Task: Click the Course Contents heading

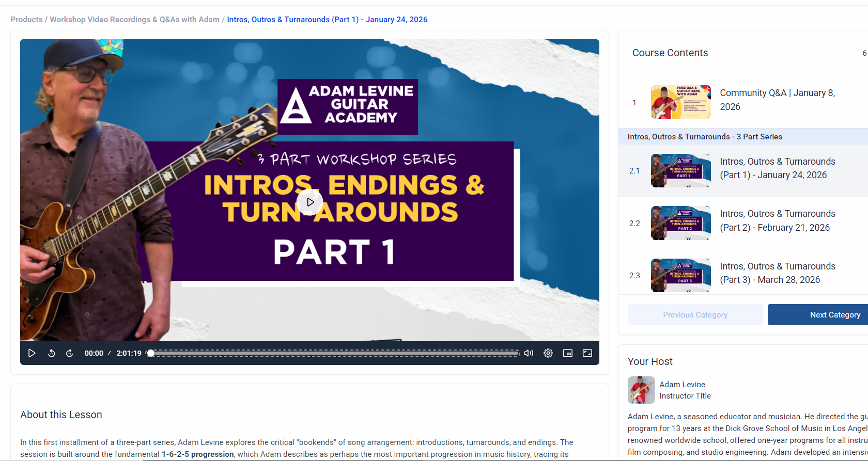Action: tap(670, 53)
